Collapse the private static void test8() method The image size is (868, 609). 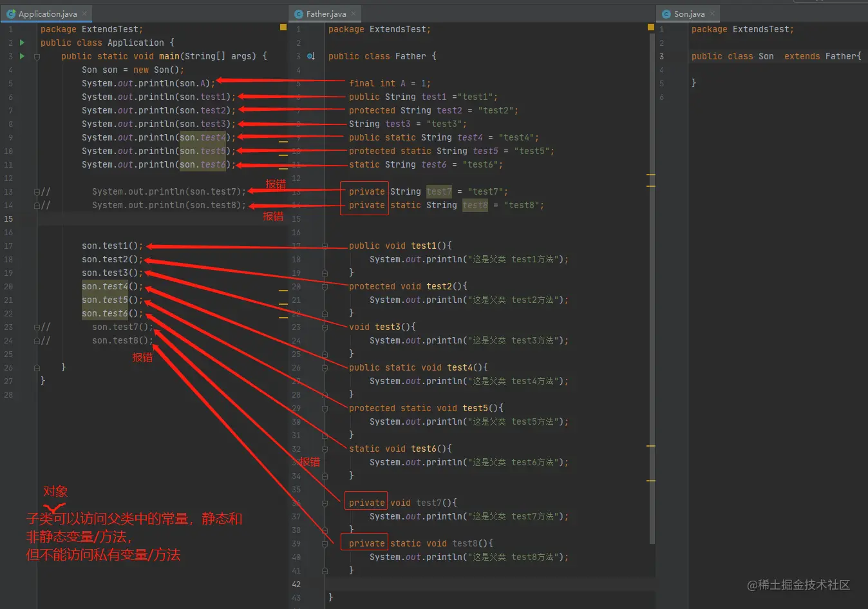325,543
